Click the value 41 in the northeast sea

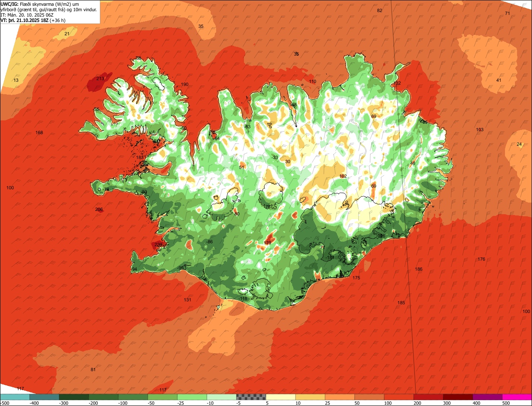coord(499,80)
